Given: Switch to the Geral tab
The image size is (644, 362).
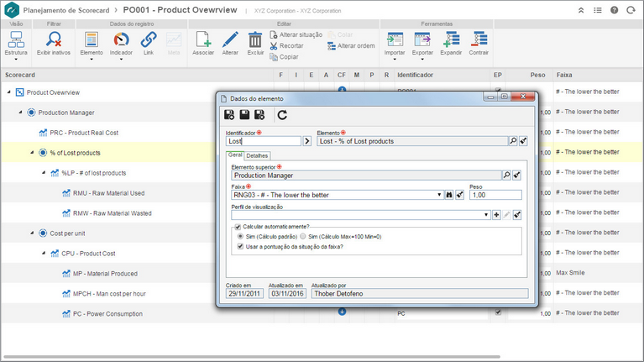Looking at the screenshot, I should tap(235, 155).
